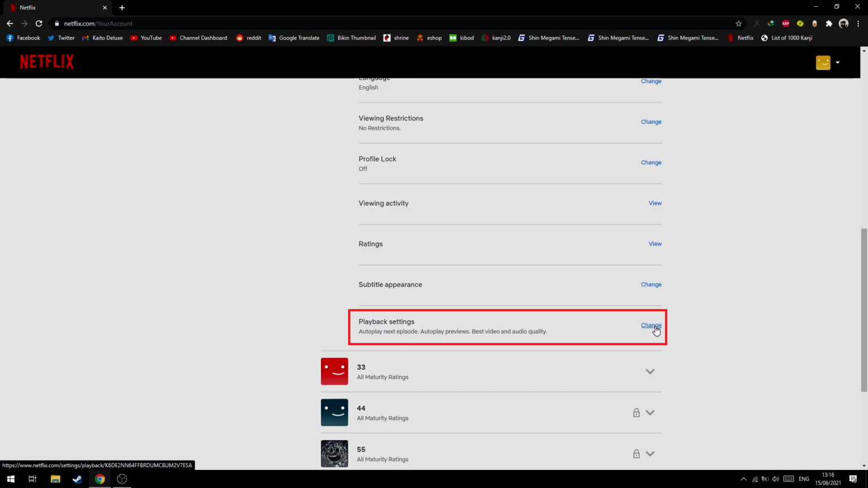Image resolution: width=868 pixels, height=488 pixels.
Task: Click the padlock on profile 55
Action: 636,454
